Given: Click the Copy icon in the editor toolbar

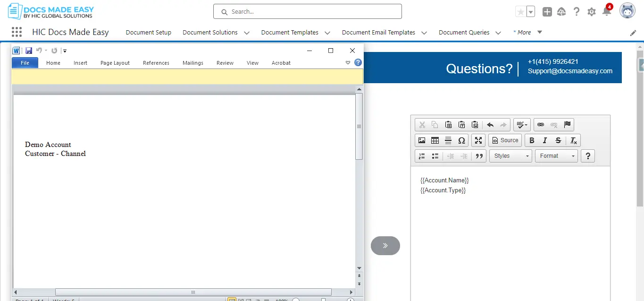Looking at the screenshot, I should [x=435, y=125].
